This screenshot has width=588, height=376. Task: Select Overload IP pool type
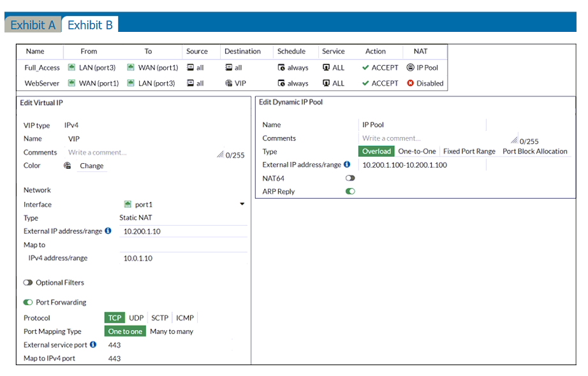point(376,151)
